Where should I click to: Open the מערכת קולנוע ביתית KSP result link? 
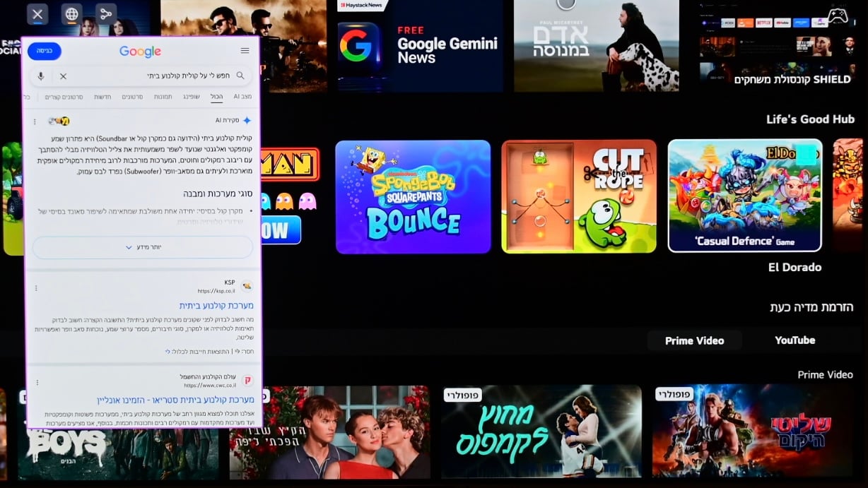(x=216, y=306)
